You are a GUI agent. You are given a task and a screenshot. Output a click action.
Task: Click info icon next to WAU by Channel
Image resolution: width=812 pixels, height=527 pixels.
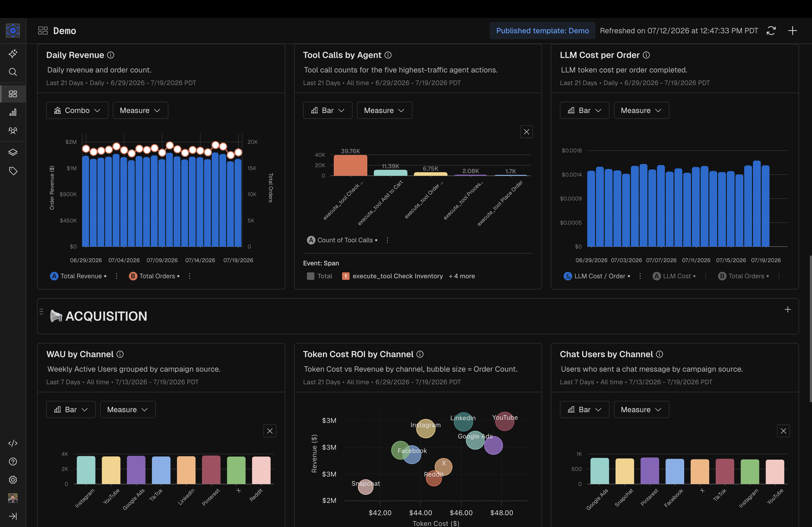[120, 354]
